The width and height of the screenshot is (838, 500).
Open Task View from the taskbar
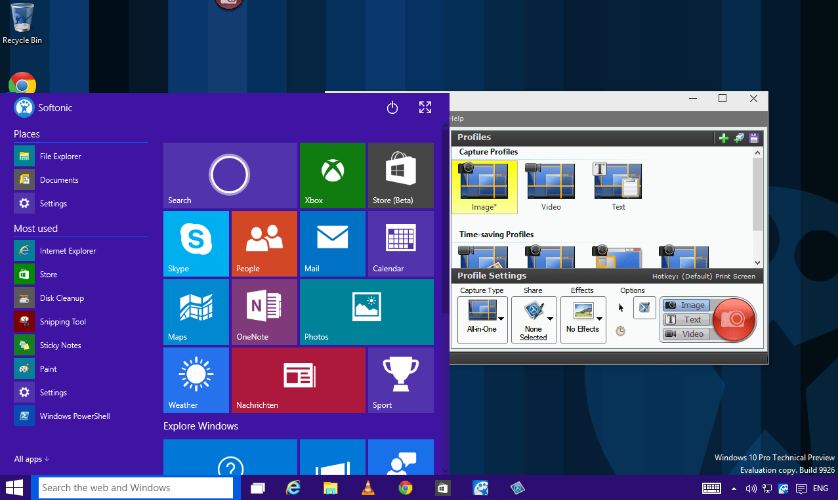click(258, 488)
